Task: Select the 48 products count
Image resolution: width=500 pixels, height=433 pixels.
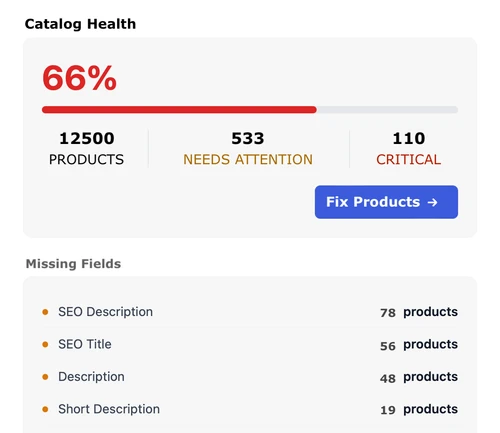Action: [419, 377]
